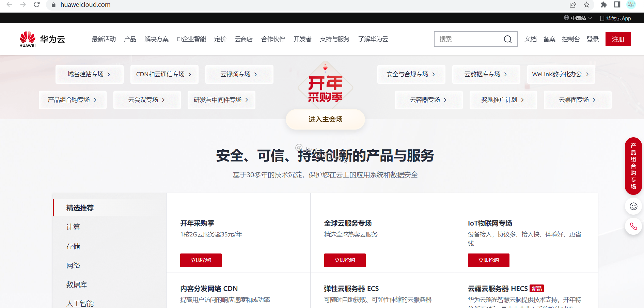Open 云数据库专场 promo
The image size is (644, 308).
click(x=486, y=74)
